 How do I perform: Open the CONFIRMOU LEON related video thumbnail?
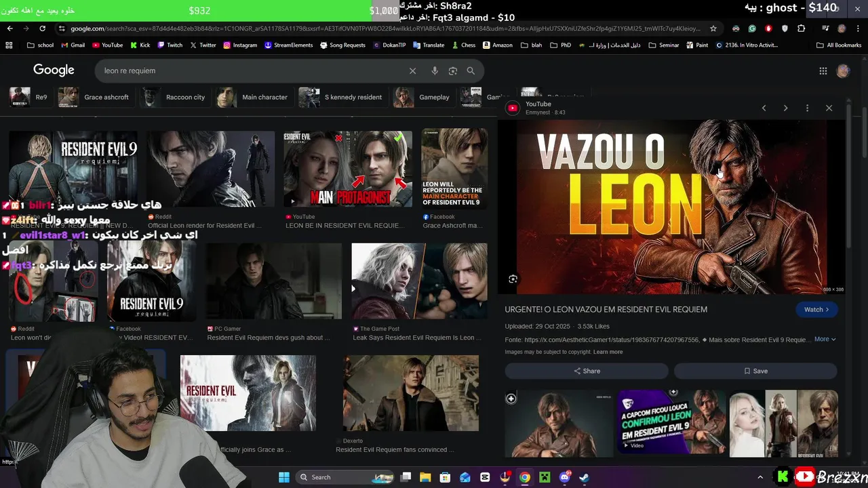coord(671,423)
